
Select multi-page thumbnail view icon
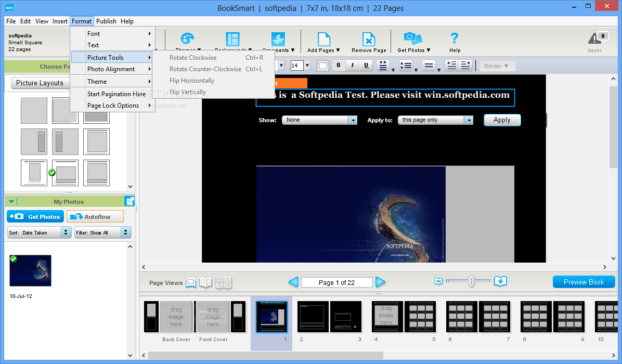point(223,283)
